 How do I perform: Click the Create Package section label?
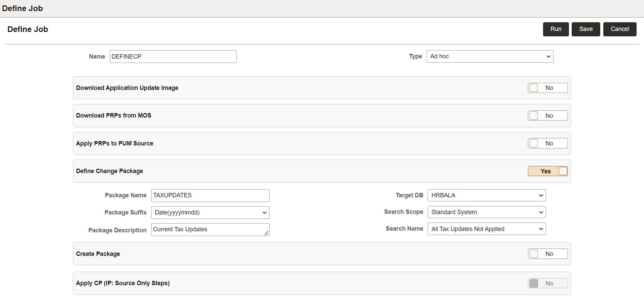point(98,254)
